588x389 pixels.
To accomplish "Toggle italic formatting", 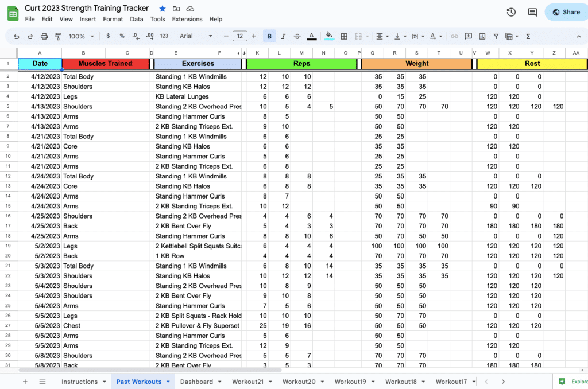I will [x=283, y=36].
